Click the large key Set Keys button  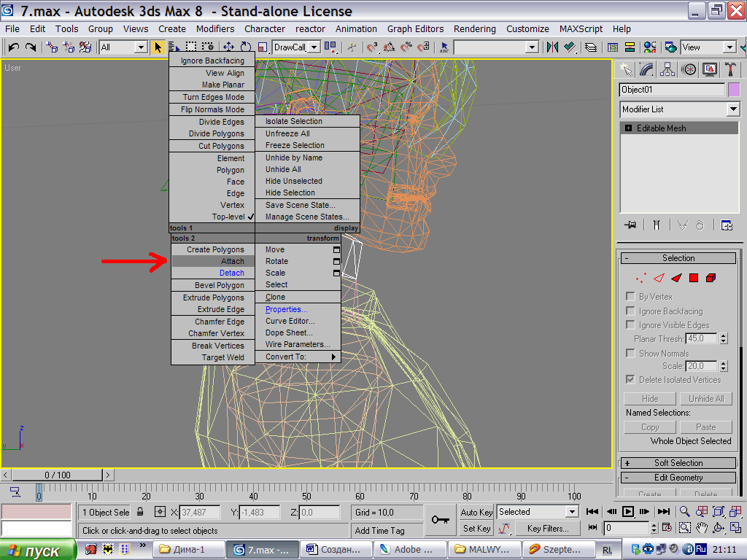click(x=440, y=519)
